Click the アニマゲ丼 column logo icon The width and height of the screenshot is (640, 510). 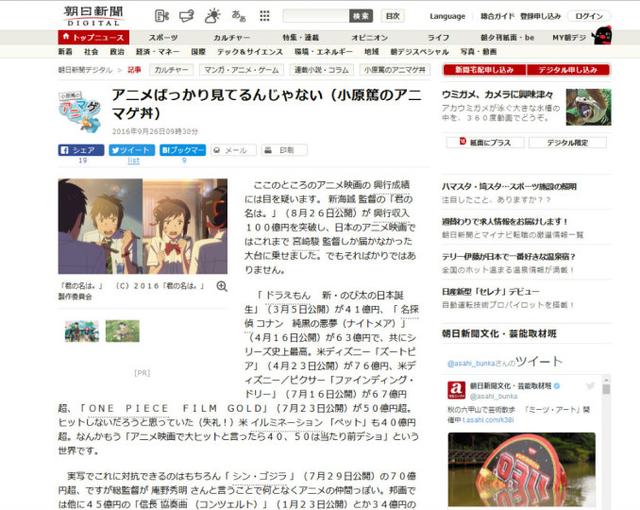[x=80, y=112]
